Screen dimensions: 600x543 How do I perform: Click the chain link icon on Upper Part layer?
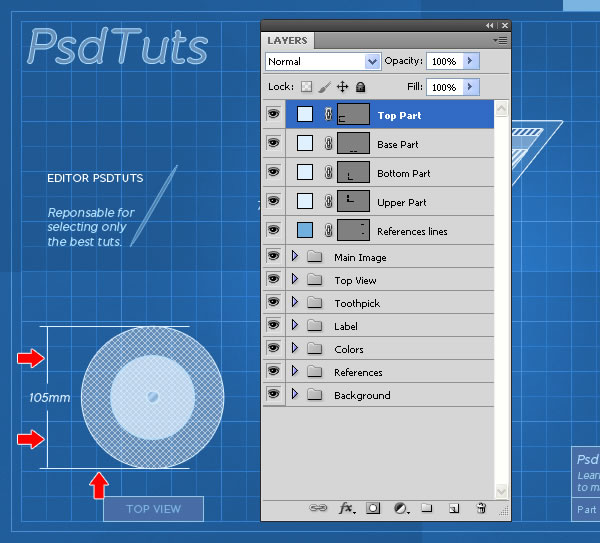click(328, 201)
